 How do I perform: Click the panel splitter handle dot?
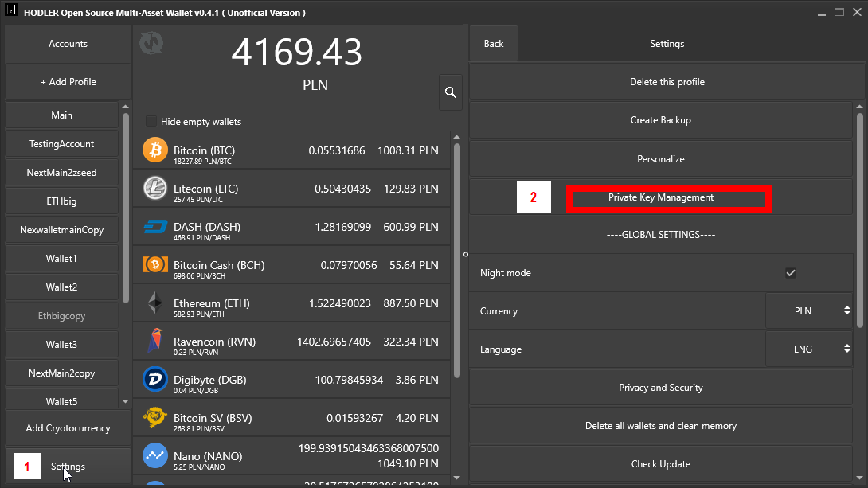[x=466, y=255]
